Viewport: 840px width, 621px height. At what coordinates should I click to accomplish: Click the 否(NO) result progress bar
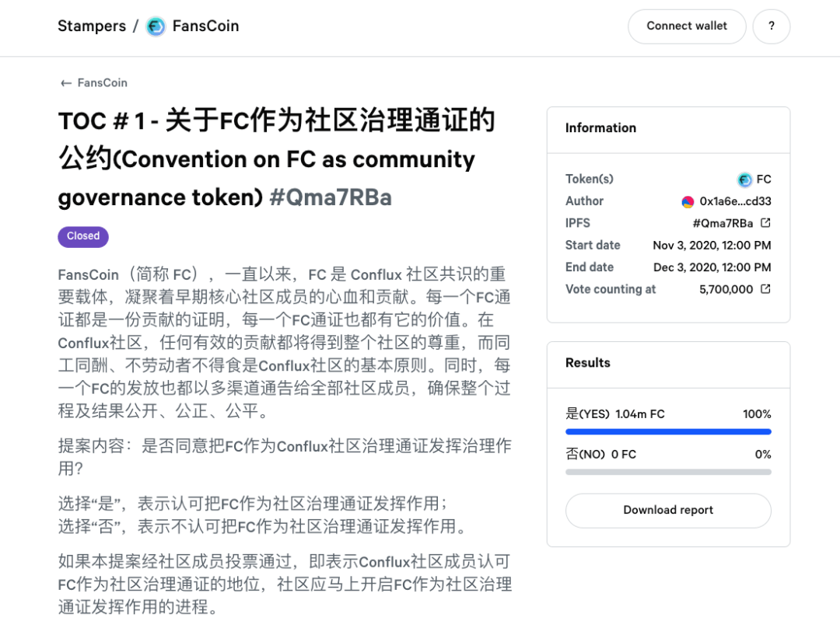[x=669, y=473]
